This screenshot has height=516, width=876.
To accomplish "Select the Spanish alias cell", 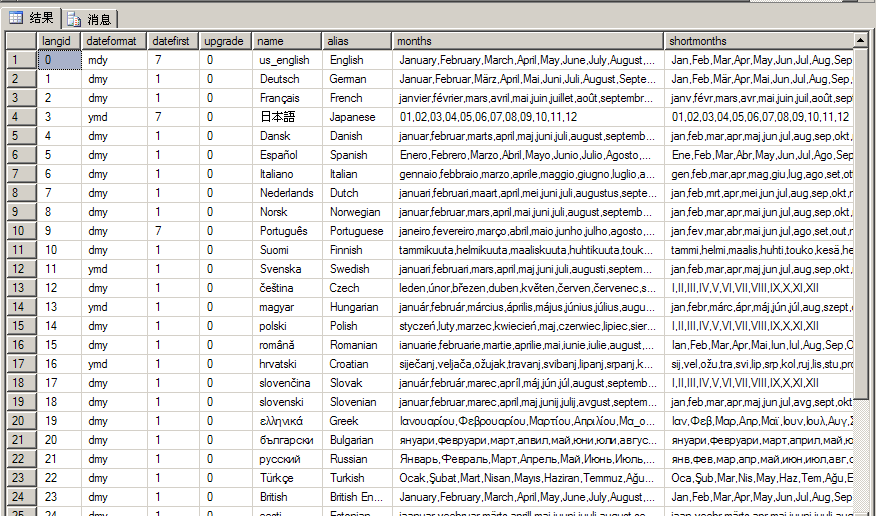I will pyautogui.click(x=356, y=155).
